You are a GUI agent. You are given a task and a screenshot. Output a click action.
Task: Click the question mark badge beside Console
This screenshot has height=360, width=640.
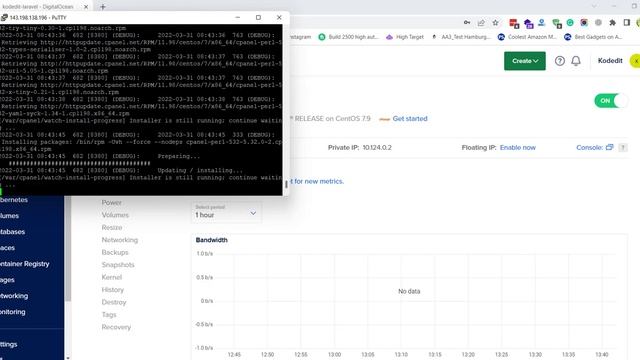click(623, 148)
